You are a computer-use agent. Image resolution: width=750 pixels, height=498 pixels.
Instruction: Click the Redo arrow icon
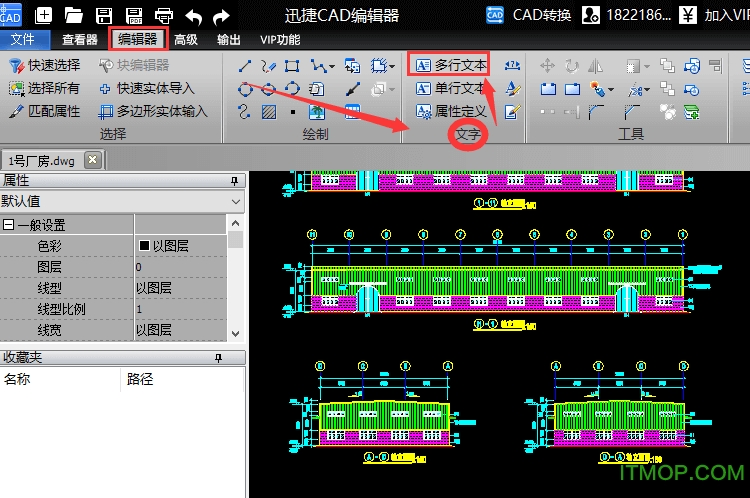point(221,15)
